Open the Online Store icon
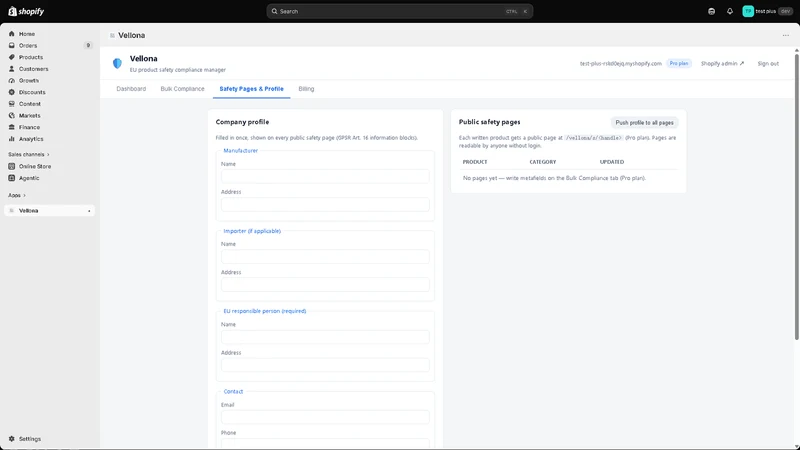 [x=12, y=166]
